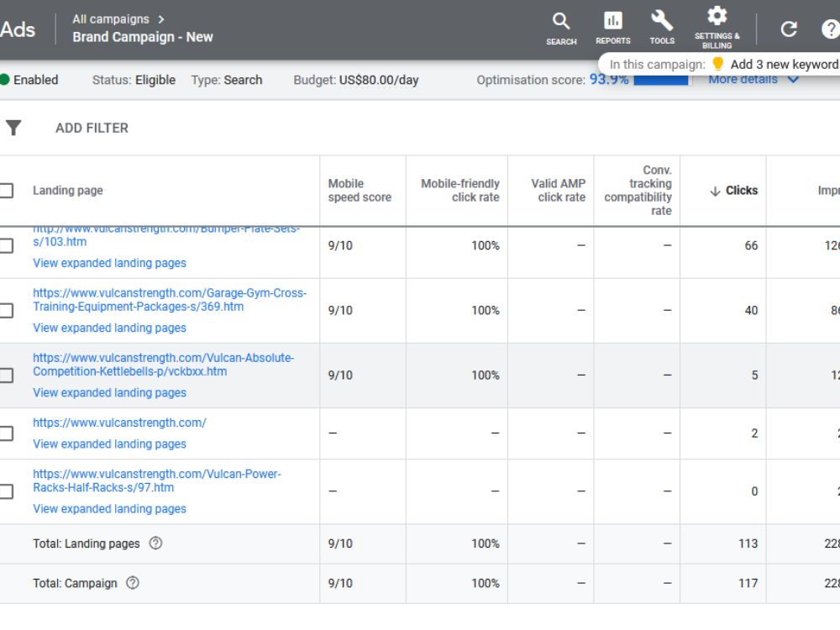This screenshot has width=840, height=630.
Task: Click the lightbulb recommendation icon
Action: point(718,65)
